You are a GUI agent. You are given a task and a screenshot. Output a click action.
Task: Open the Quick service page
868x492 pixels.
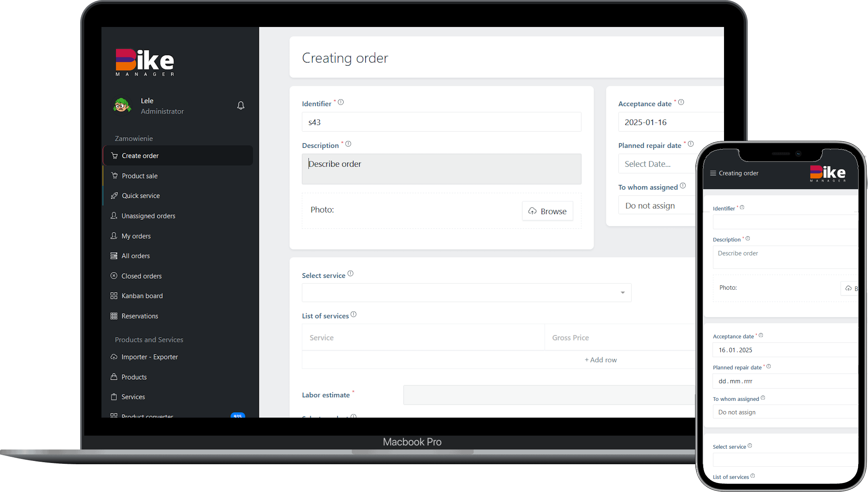coord(140,196)
